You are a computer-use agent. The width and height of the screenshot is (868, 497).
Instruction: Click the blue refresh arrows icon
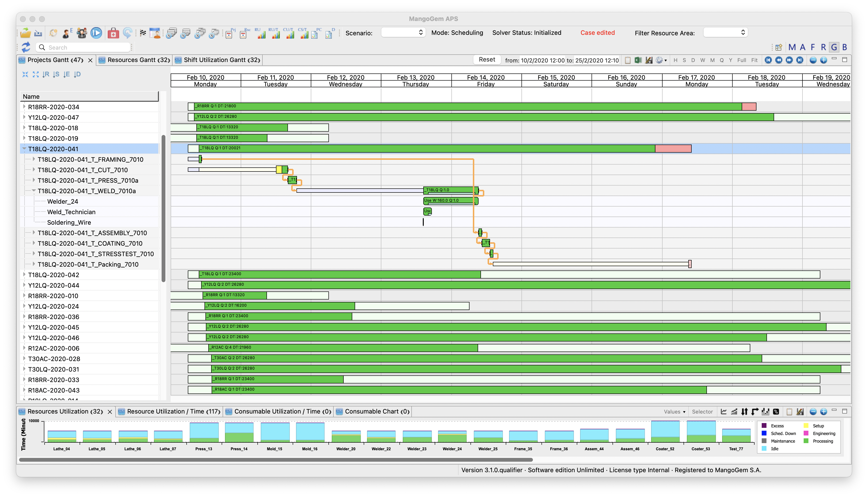[x=26, y=47]
